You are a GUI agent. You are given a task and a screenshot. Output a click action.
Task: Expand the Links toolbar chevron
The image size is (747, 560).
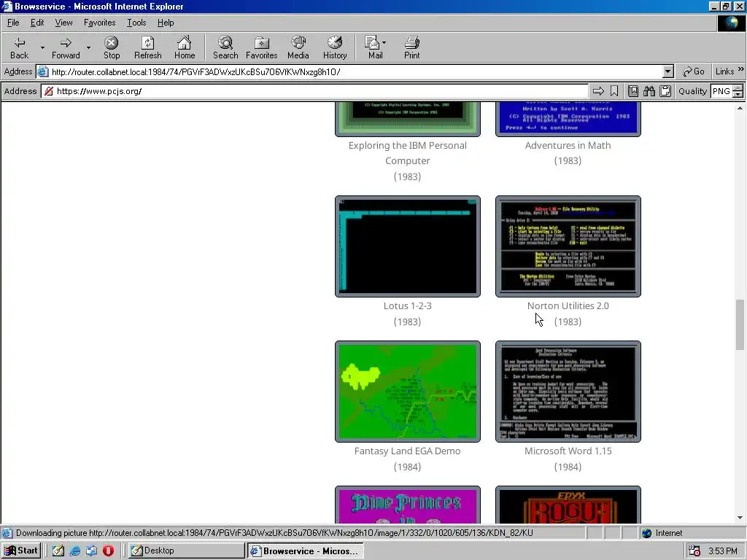pos(741,69)
